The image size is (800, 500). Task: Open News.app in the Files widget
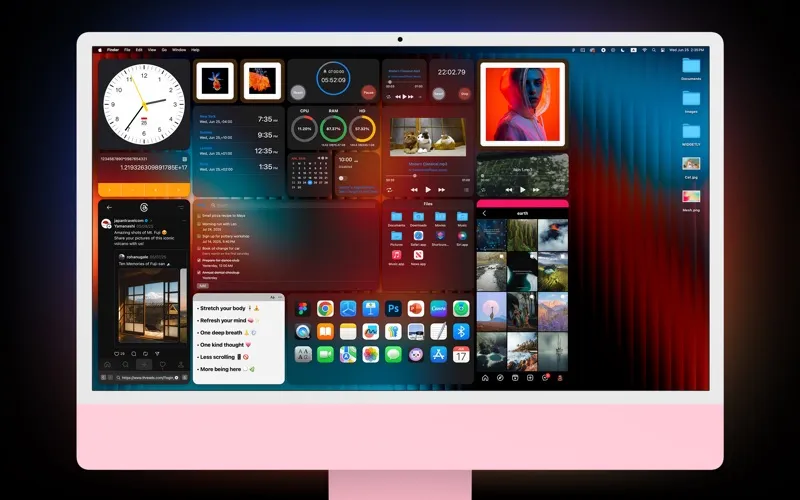tap(418, 257)
